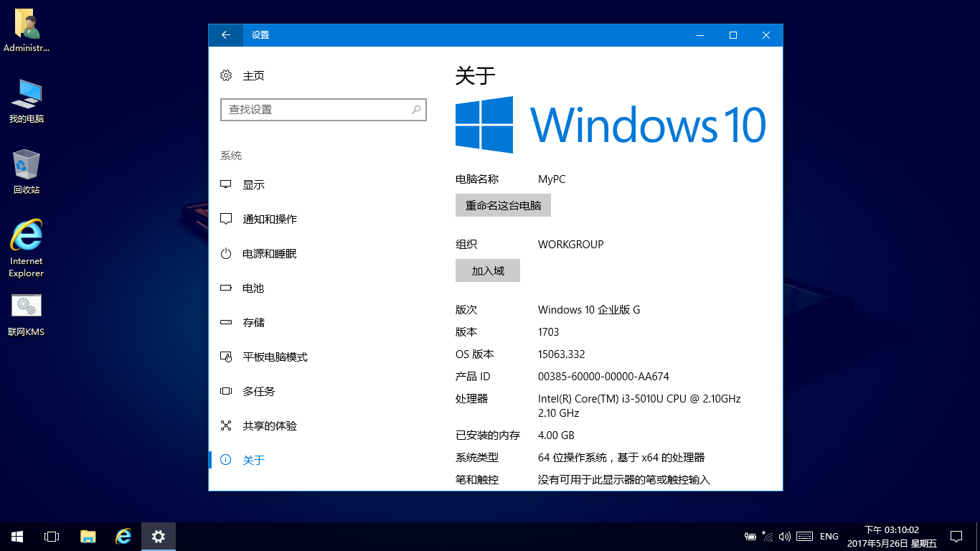The image size is (980, 551).
Task: Select the 电源和睡眠 power icon
Action: 226,253
